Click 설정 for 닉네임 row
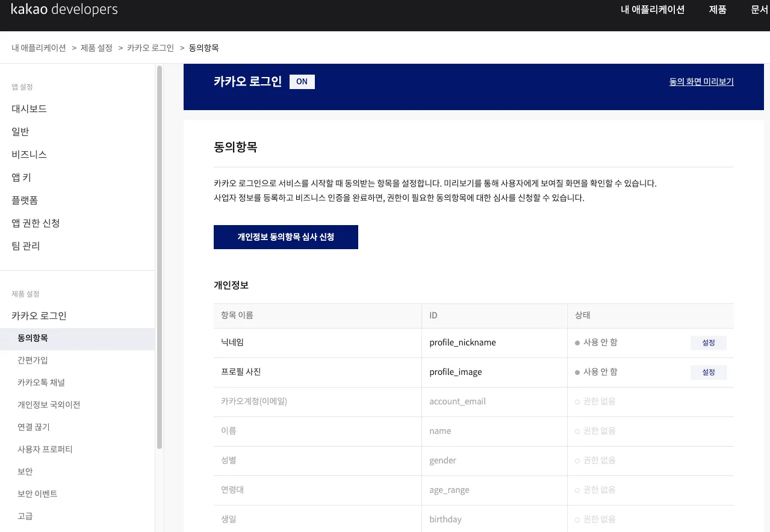Image resolution: width=770 pixels, height=532 pixels. pos(709,343)
